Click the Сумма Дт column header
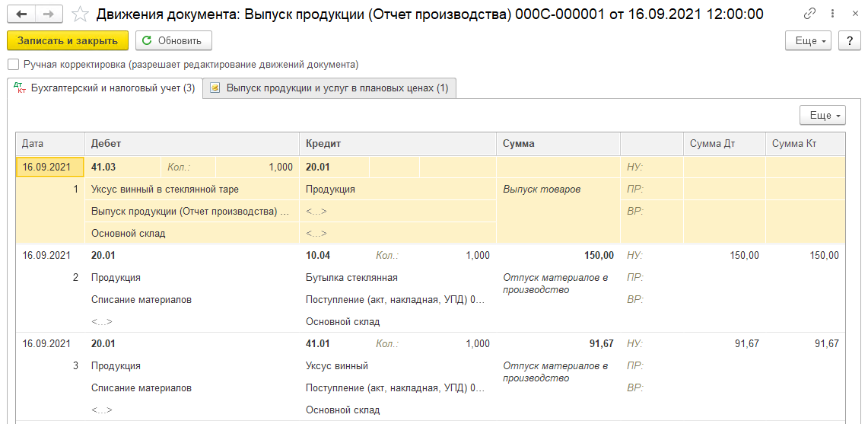The width and height of the screenshot is (868, 424). tap(725, 144)
